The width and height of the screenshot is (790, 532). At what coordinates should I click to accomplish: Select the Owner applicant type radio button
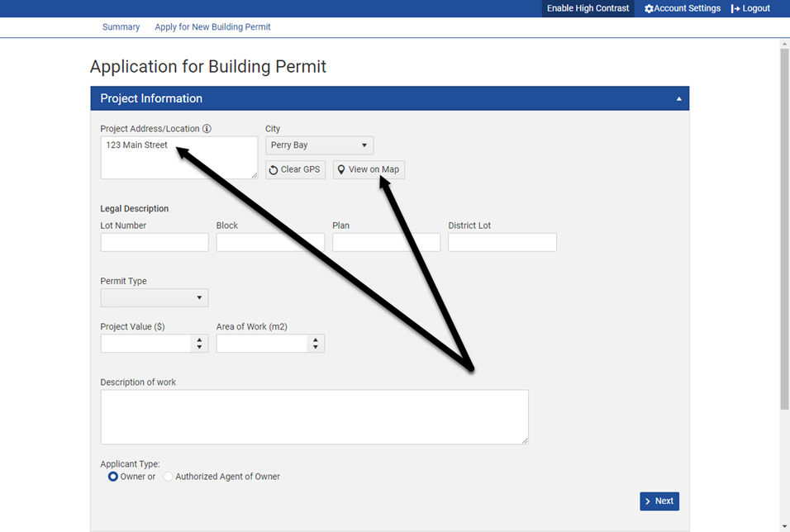click(x=113, y=477)
